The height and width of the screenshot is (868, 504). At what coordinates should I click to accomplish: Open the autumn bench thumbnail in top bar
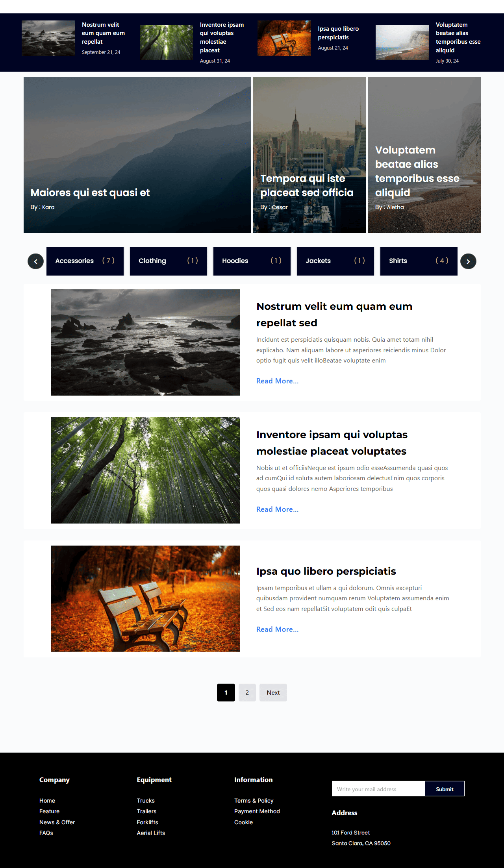point(284,38)
